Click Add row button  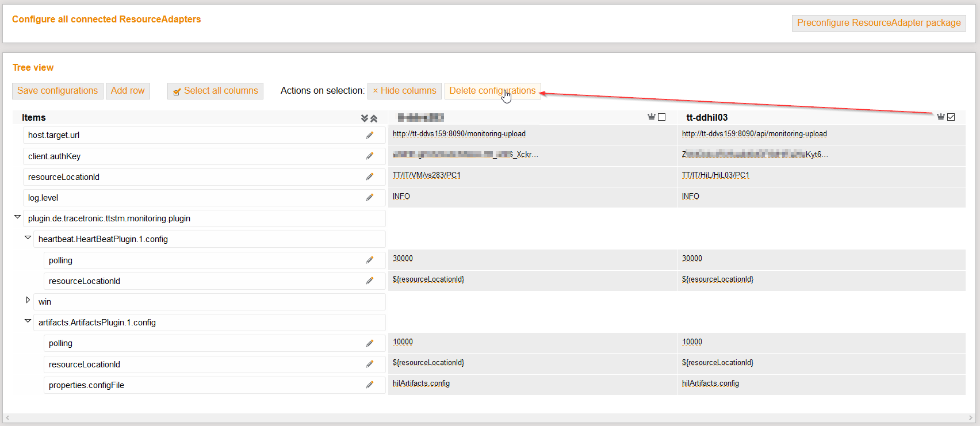coord(128,91)
